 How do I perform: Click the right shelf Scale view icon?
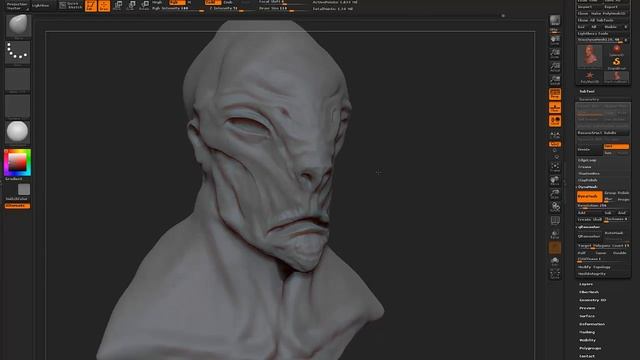coord(555,193)
